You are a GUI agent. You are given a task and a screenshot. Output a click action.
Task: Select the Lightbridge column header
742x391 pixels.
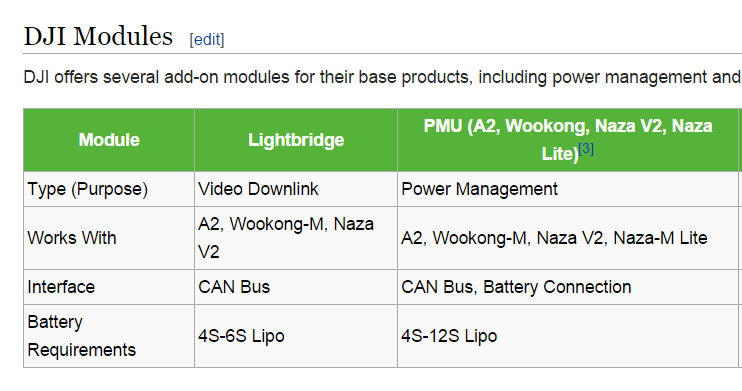[296, 140]
